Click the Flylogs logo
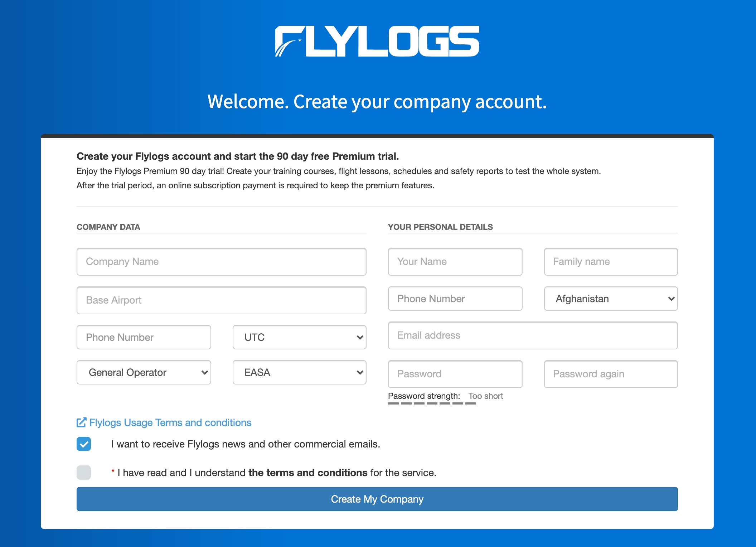The width and height of the screenshot is (756, 547). tap(377, 41)
